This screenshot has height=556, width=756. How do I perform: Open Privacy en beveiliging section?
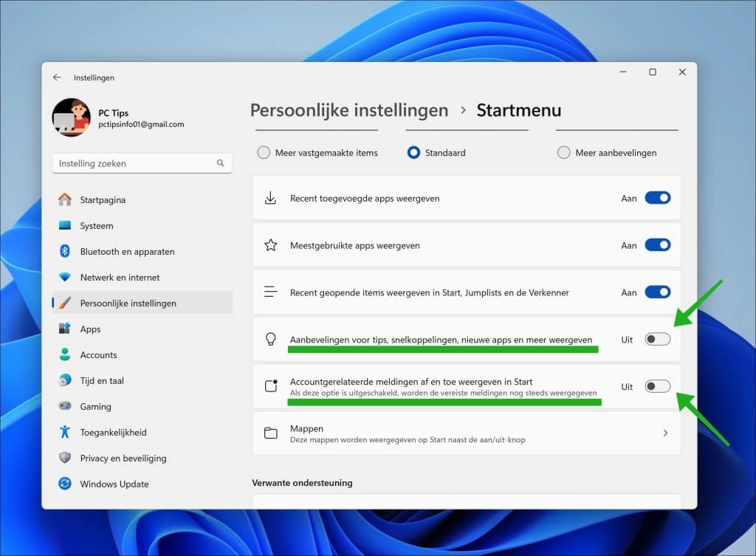click(x=142, y=458)
